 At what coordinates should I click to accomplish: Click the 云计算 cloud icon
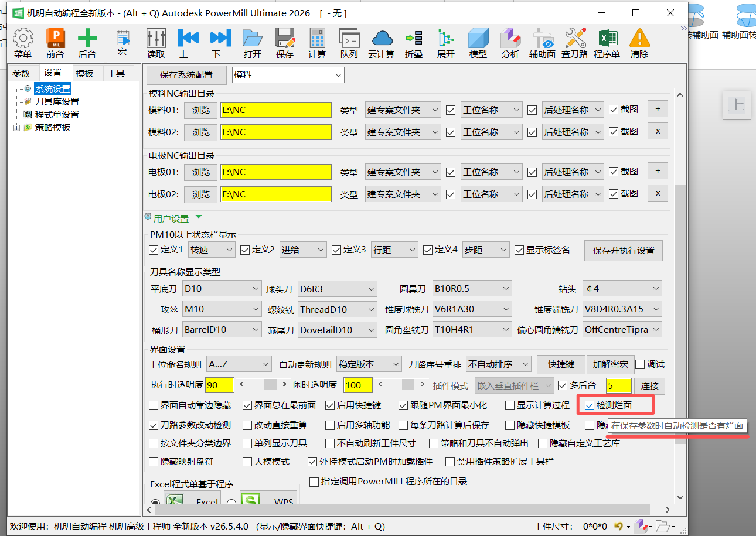tap(382, 43)
